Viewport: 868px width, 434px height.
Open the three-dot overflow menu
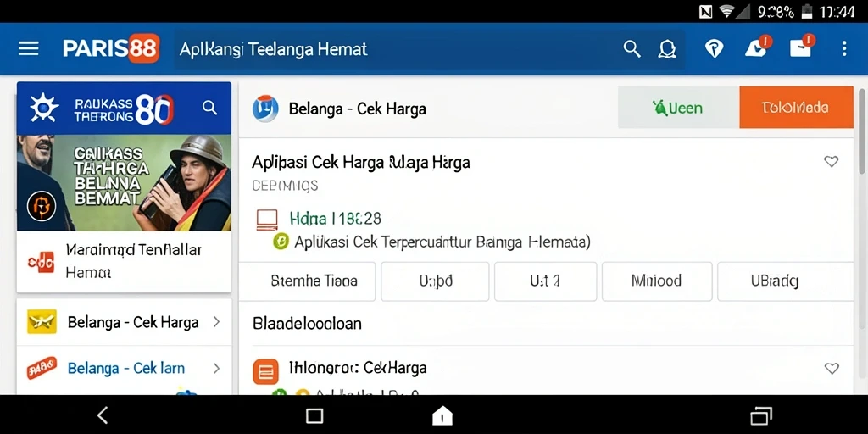(843, 48)
